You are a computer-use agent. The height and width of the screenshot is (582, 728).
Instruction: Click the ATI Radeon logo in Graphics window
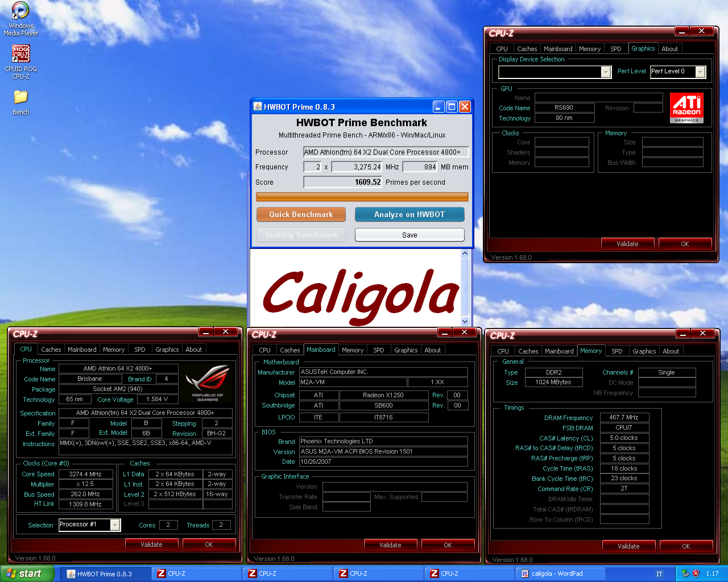click(686, 108)
